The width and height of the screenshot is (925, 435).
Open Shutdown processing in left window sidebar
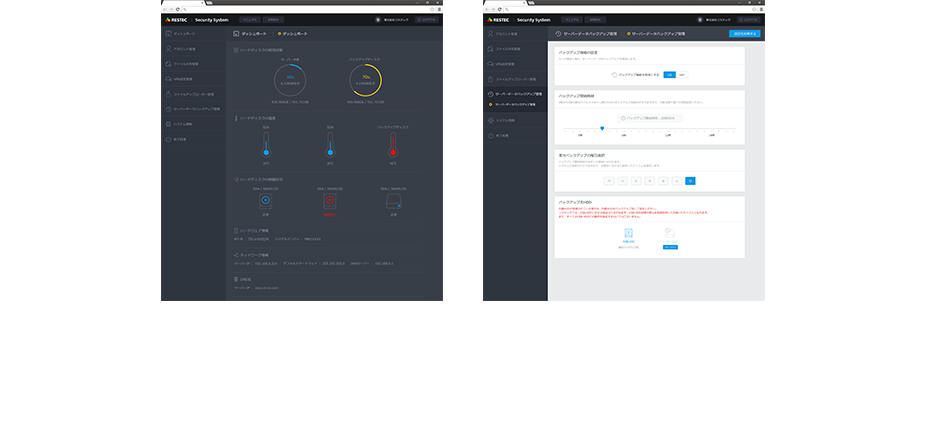(x=193, y=139)
